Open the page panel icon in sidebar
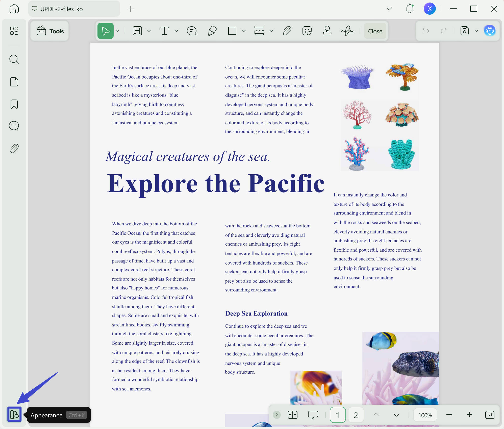The image size is (504, 429). tap(14, 82)
